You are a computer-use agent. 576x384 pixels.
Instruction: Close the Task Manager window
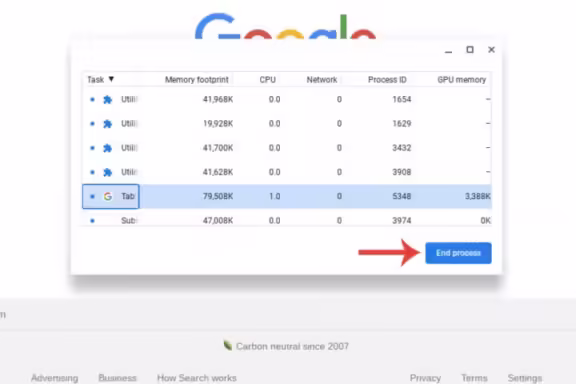tap(491, 50)
